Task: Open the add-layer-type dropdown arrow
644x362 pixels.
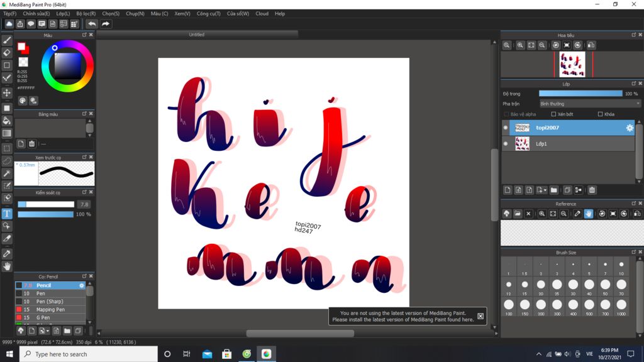Action: (x=545, y=190)
